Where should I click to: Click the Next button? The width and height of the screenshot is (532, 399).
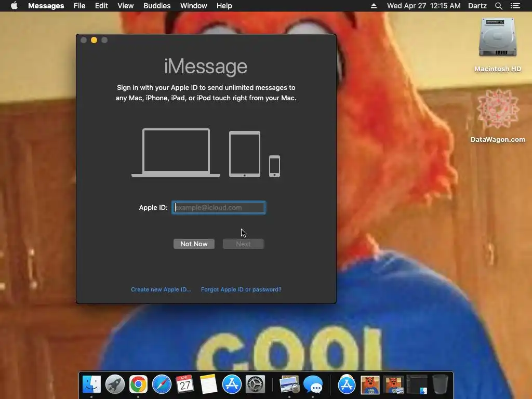pos(243,244)
